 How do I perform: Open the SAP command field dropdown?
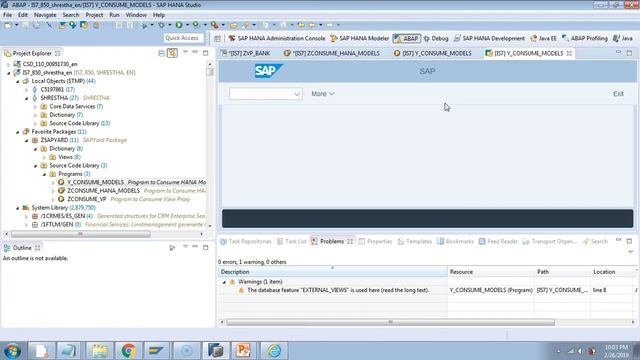[297, 94]
